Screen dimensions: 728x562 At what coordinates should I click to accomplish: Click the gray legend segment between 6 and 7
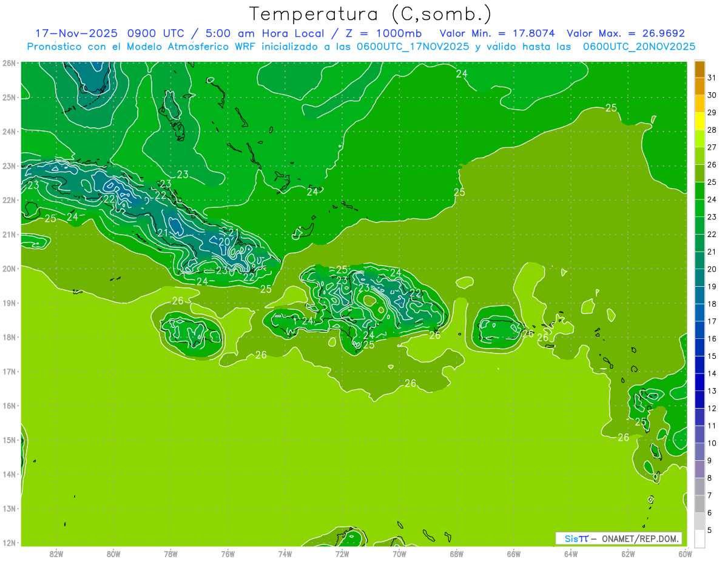(699, 504)
